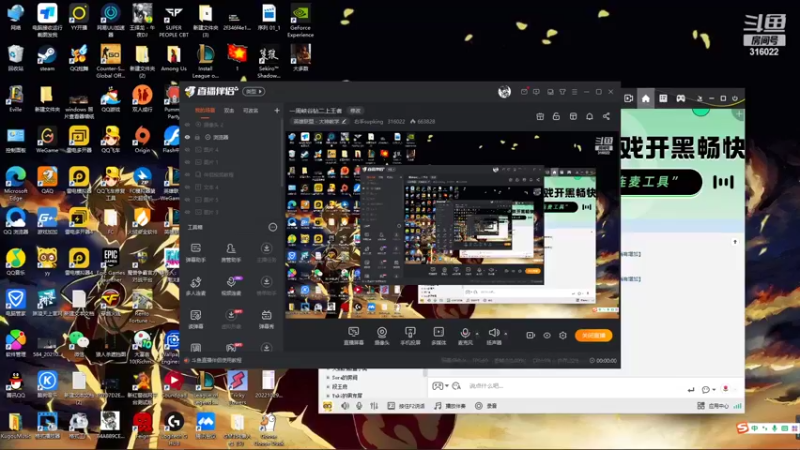This screenshot has height=450, width=800.
Task: Click the gamepad icon in the YY top bar
Action: pos(681,98)
